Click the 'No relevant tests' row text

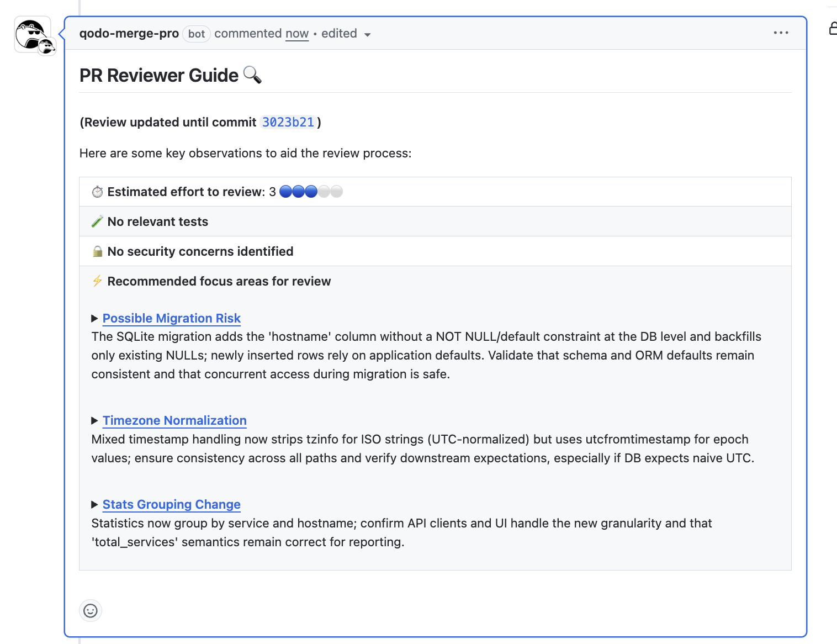(x=158, y=221)
